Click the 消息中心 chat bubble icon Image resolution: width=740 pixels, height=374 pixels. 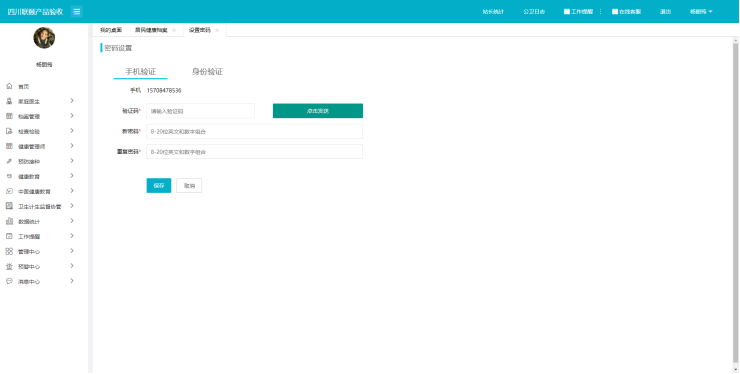9,281
